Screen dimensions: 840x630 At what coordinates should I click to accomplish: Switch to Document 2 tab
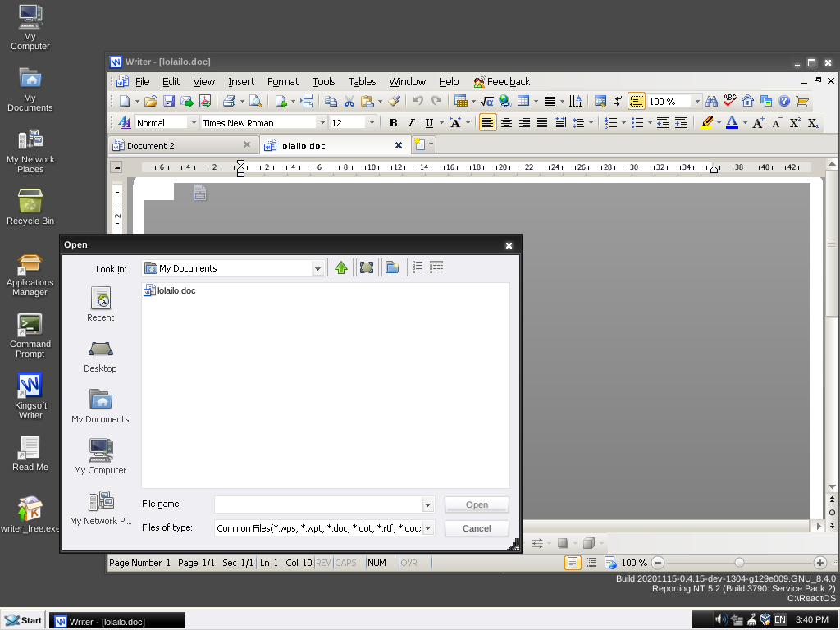182,145
